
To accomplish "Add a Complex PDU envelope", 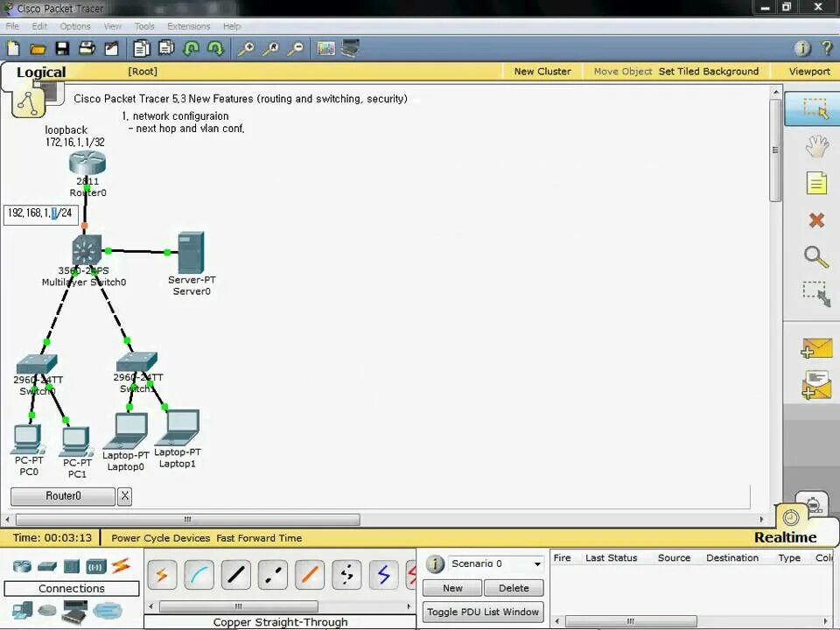I will coord(816,385).
